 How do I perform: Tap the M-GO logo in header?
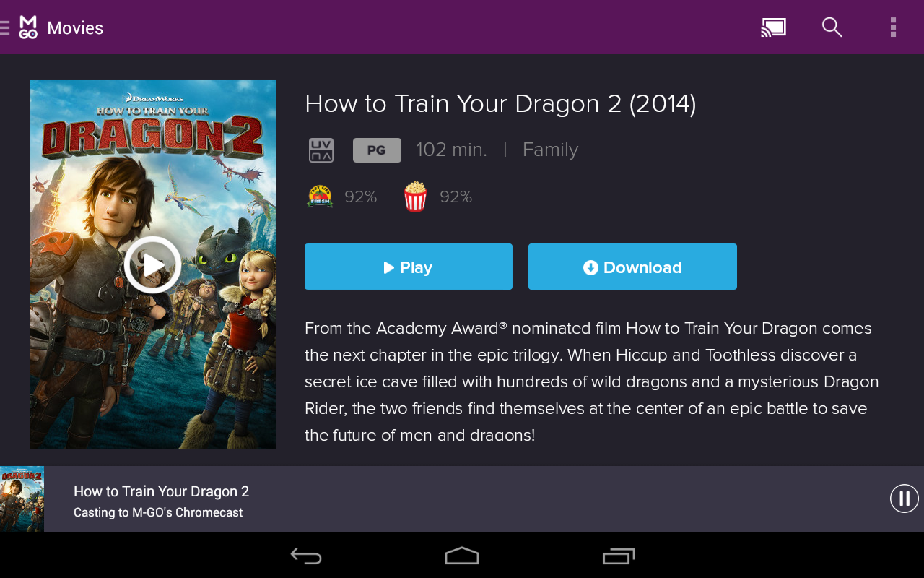[28, 27]
